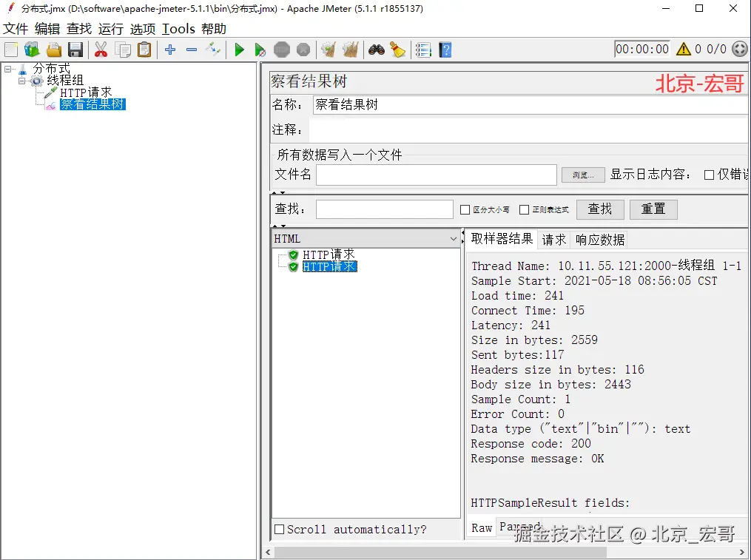751x560 pixels.
Task: Click the Paste clipboard icon
Action: tap(144, 50)
